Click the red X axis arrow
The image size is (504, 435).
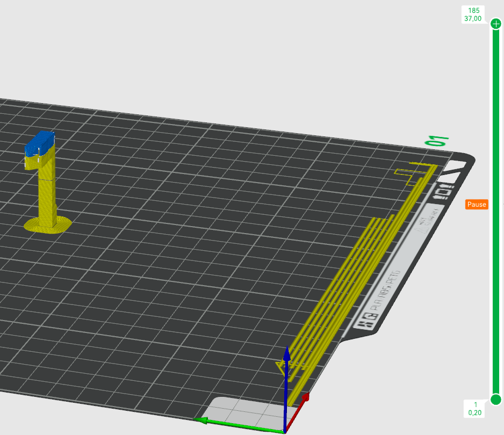(x=297, y=413)
